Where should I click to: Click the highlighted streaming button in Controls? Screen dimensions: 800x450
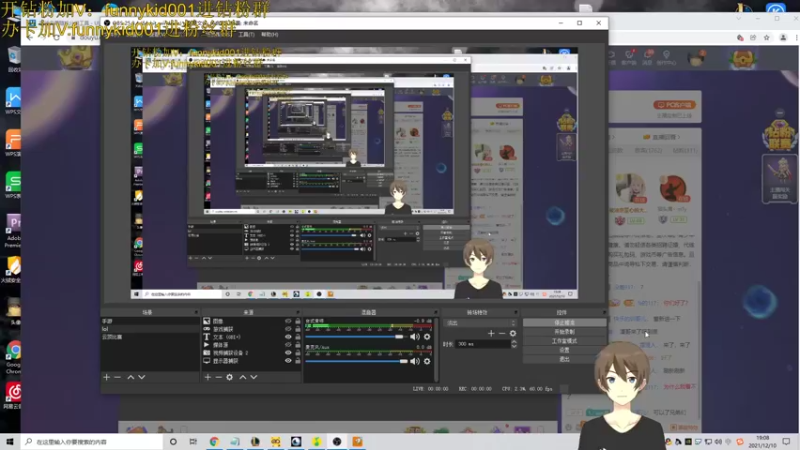coord(564,322)
